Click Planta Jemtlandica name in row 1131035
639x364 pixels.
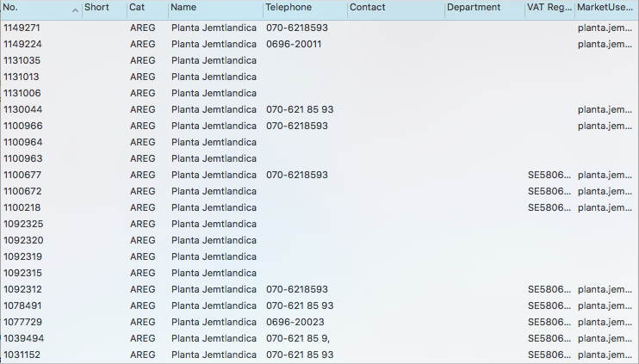tap(214, 60)
